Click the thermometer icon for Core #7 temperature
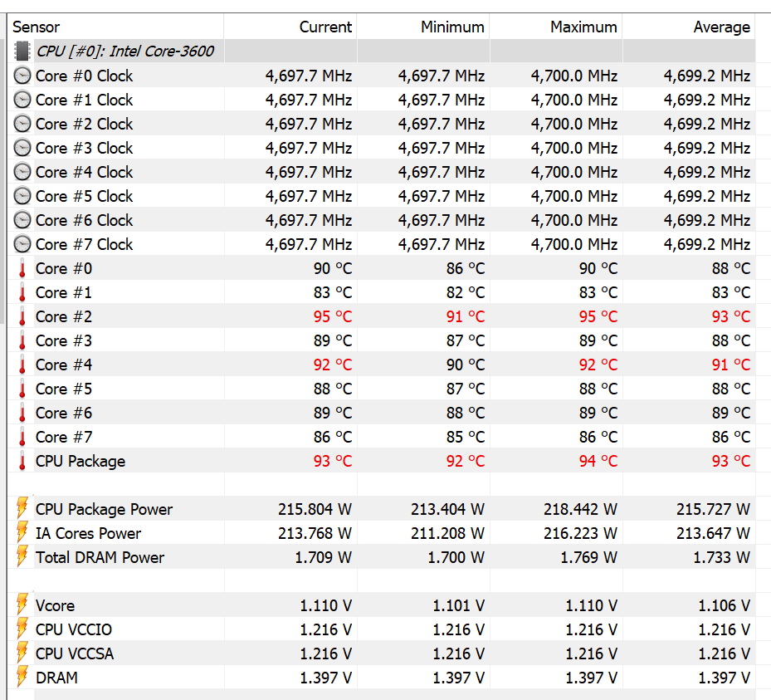Viewport: 771px width, 700px height. click(x=22, y=438)
